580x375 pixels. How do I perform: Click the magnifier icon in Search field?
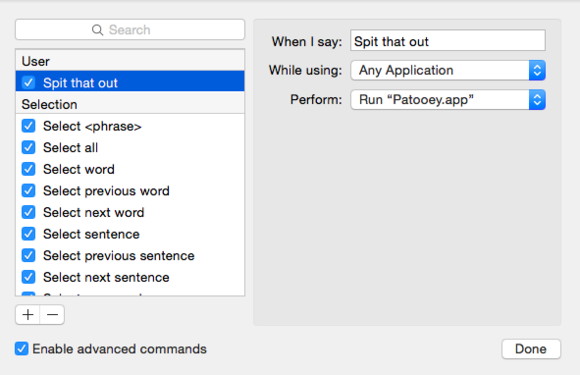click(97, 30)
